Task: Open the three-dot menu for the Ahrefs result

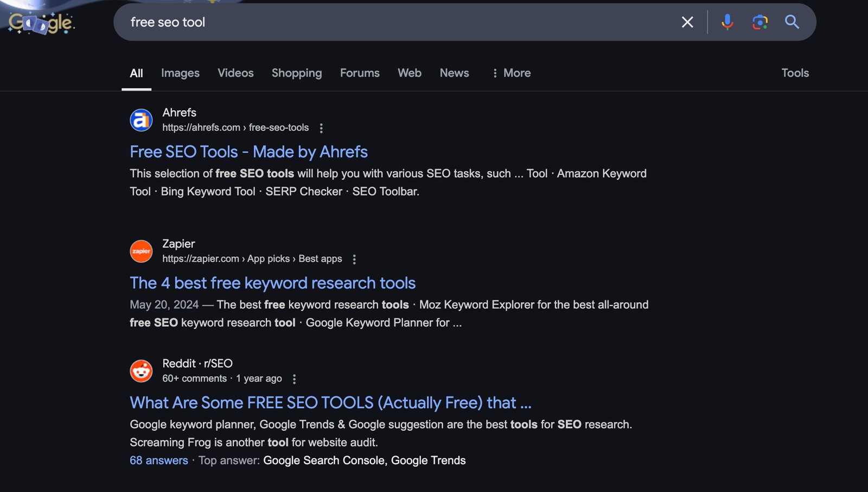Action: [x=321, y=128]
